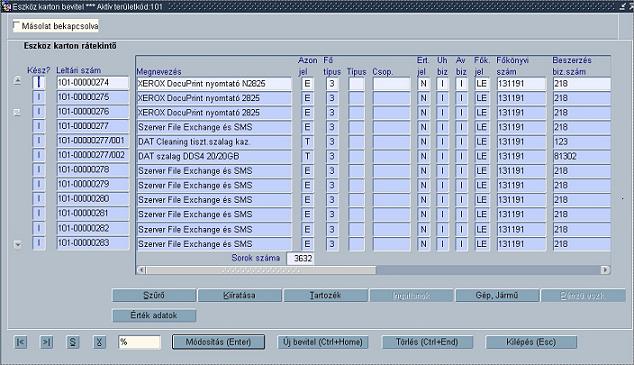Click Sorok száma field 3632
634x365 pixels.
[300, 258]
